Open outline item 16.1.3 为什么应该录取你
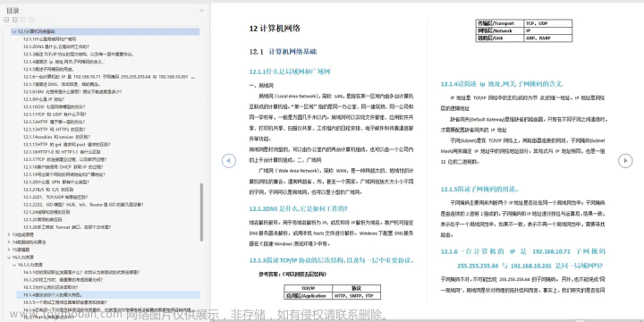The image size is (644, 322). 50,287
